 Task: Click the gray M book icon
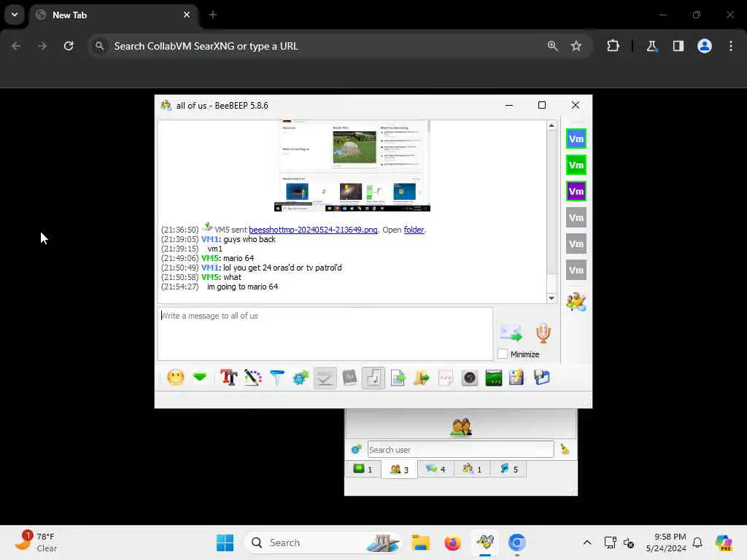click(x=349, y=378)
